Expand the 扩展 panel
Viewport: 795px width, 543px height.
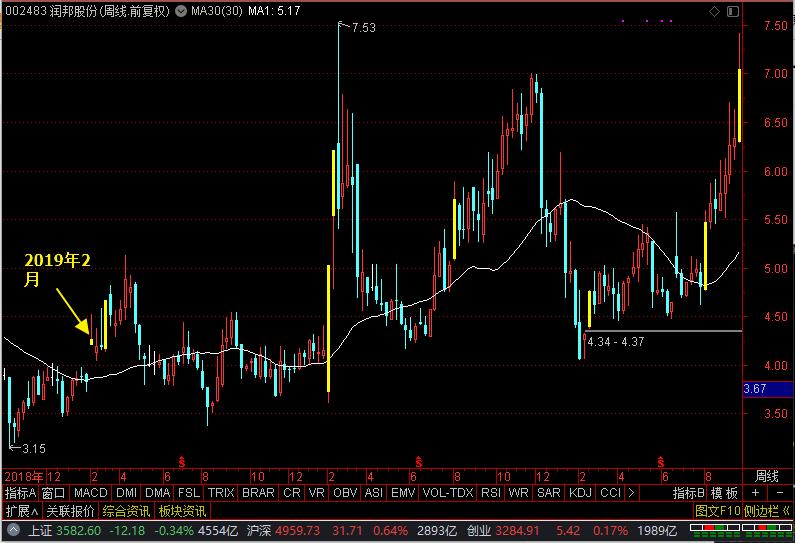[x=22, y=511]
